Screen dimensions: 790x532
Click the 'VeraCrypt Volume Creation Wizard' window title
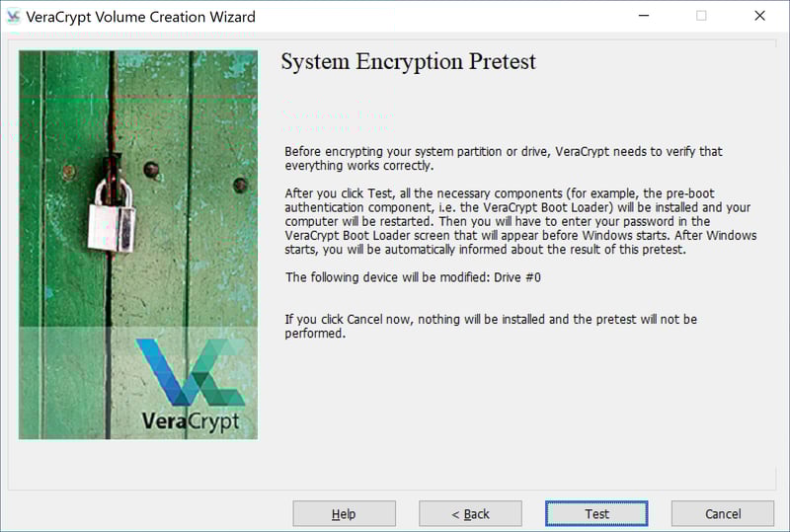140,17
